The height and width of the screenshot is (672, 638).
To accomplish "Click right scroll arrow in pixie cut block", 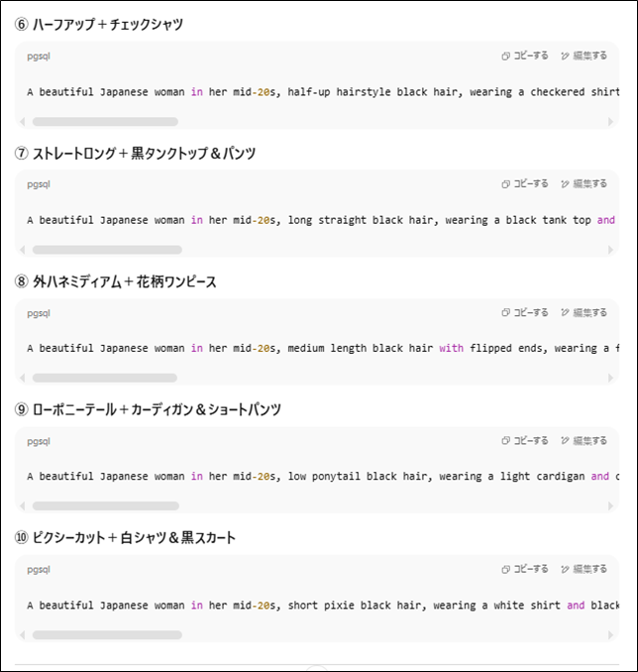I will click(610, 634).
